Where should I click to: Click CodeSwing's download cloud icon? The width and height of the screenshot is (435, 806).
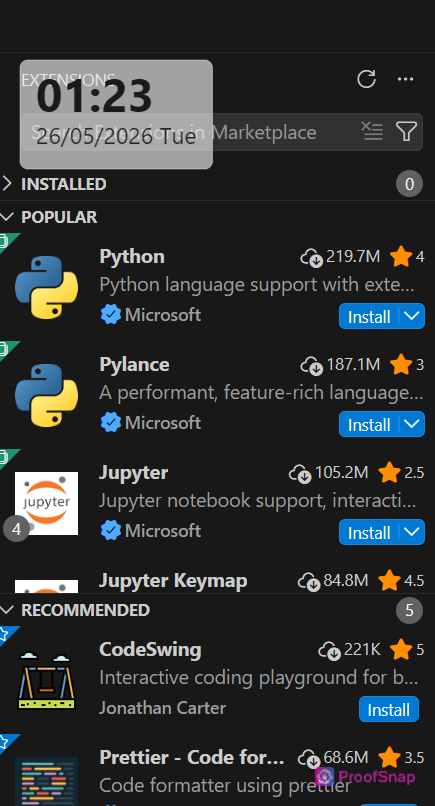330,650
